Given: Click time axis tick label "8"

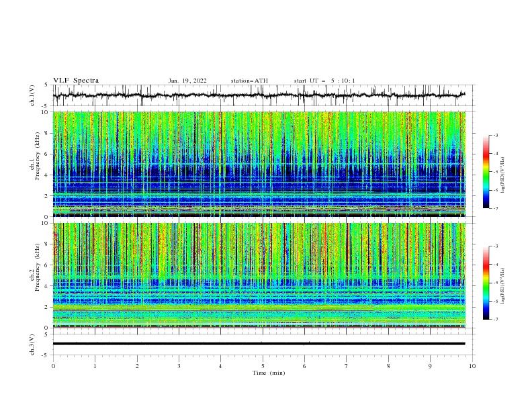Looking at the screenshot, I should click(x=388, y=366).
